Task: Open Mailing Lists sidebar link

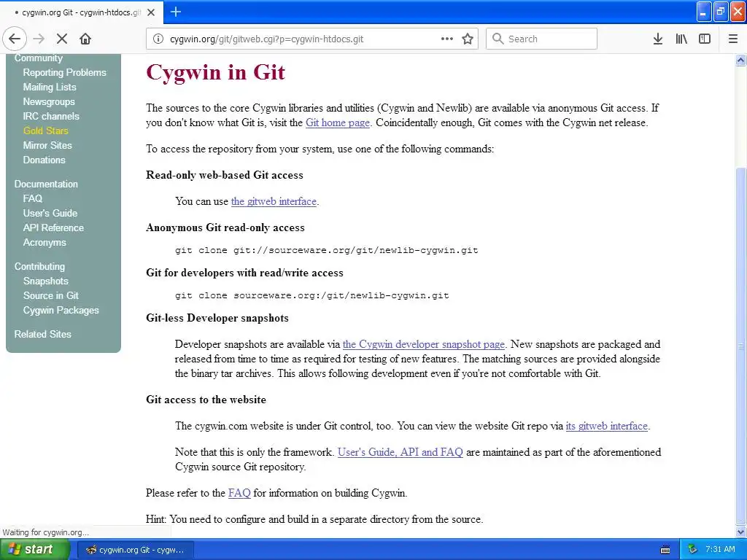Action: pyautogui.click(x=50, y=87)
